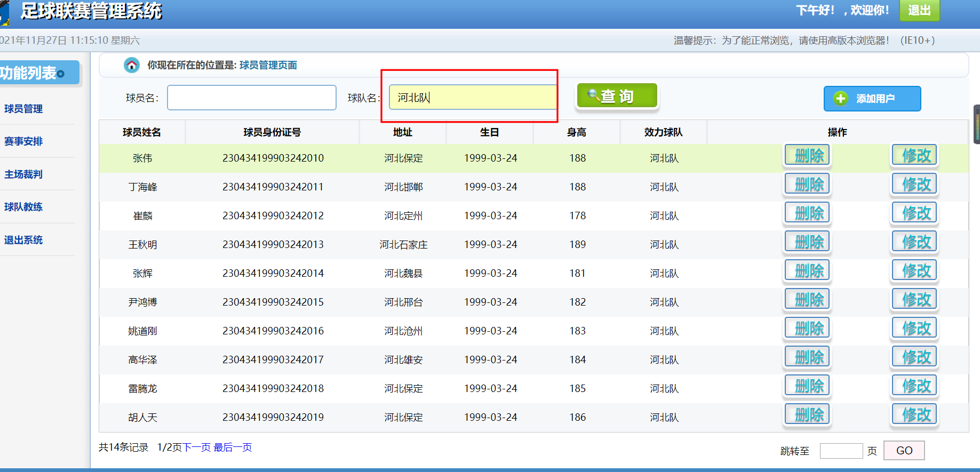Viewport: 980px width, 472px height.
Task: Click ID number 230434199903242010
Action: click(273, 158)
